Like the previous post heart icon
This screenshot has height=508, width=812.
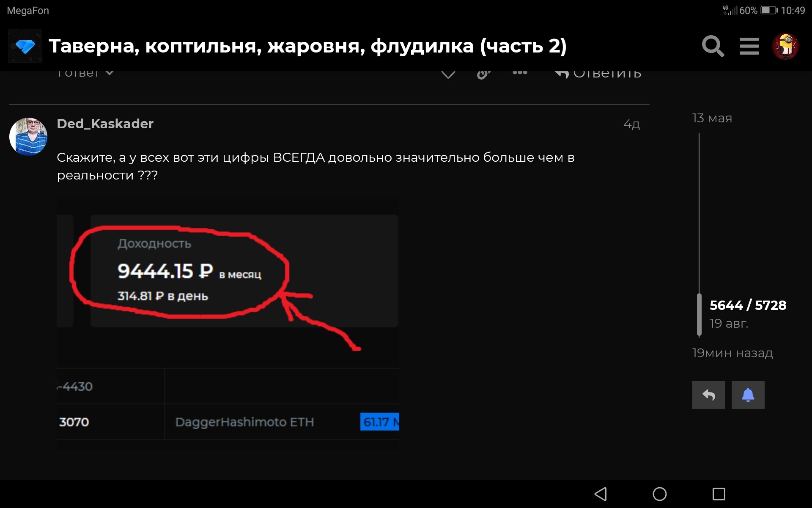448,74
